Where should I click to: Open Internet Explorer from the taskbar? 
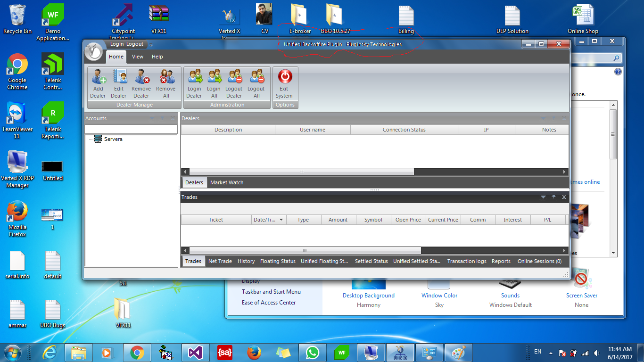pos(49,353)
